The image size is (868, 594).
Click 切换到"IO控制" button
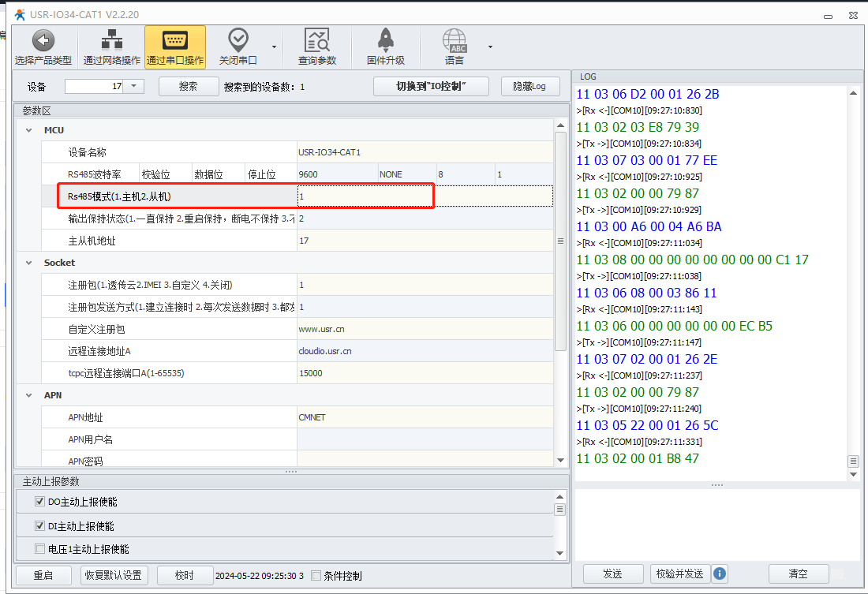(431, 87)
